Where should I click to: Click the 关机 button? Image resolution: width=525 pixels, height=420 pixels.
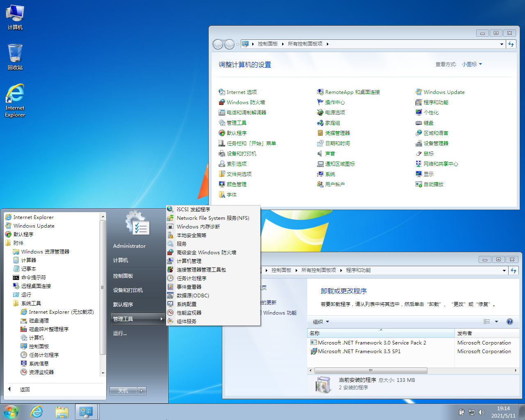coord(123,391)
